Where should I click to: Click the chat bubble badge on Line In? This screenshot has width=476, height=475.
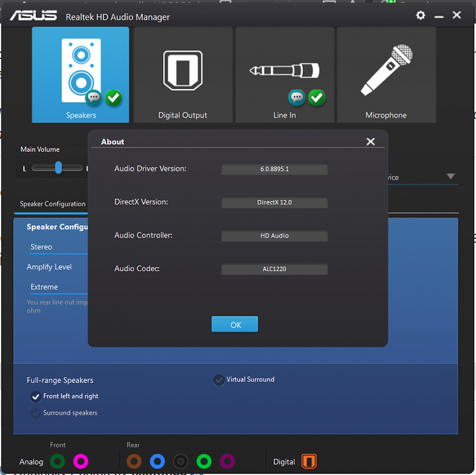[x=296, y=98]
